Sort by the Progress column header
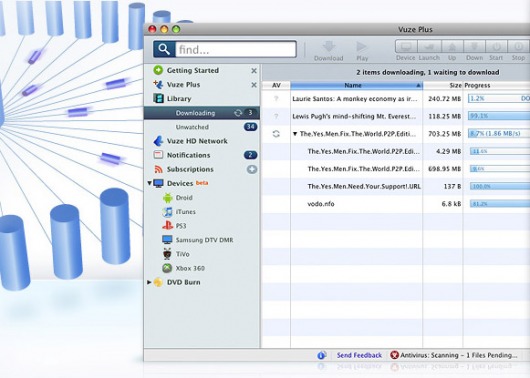The image size is (530, 378). (497, 85)
